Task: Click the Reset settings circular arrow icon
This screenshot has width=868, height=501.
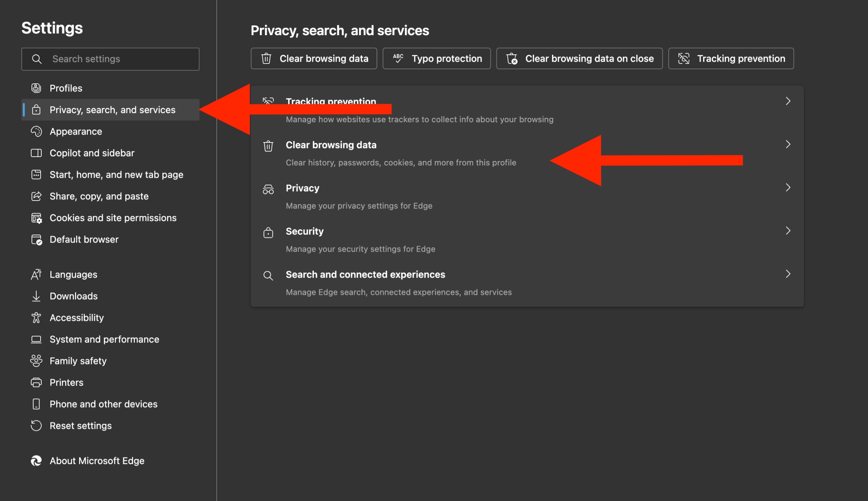Action: (36, 426)
